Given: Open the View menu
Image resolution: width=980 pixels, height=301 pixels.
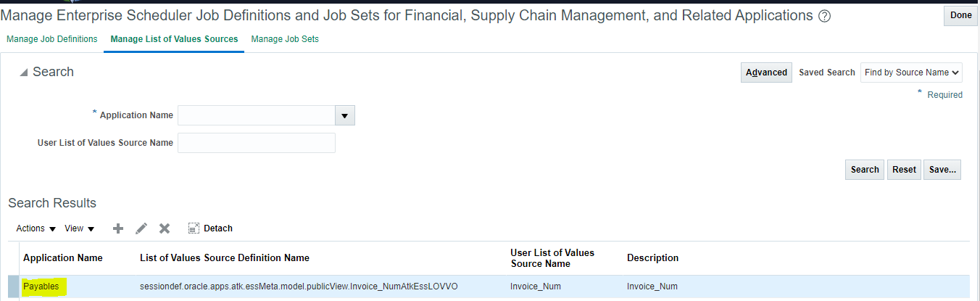Looking at the screenshot, I should pos(80,228).
